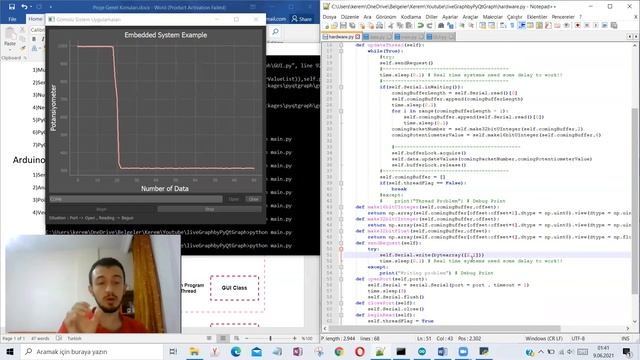Screen dimensions: 640x360
Task: Click the disabled Open port button
Action: (x=234, y=199)
